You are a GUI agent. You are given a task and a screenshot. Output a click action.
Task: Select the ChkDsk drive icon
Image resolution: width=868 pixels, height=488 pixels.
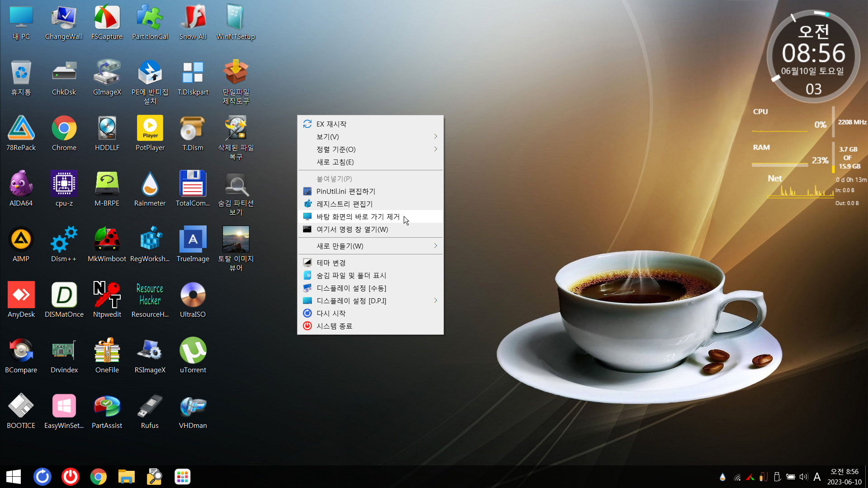click(x=64, y=78)
